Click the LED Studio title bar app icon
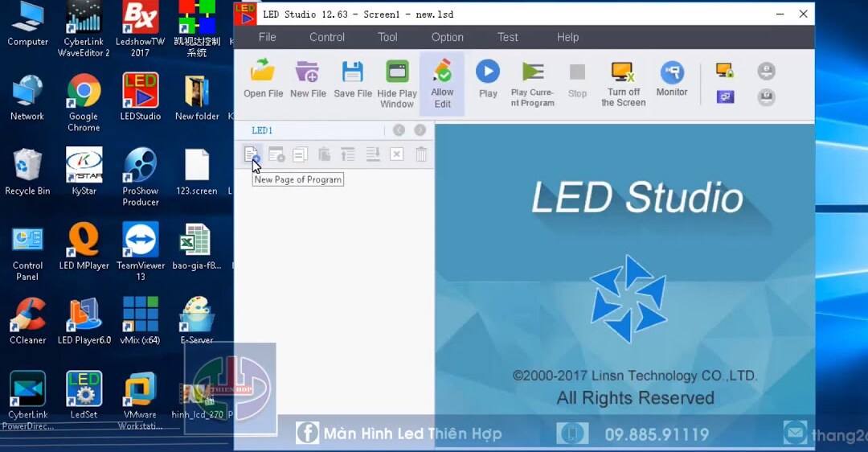Image resolution: width=868 pixels, height=452 pixels. coord(244,14)
